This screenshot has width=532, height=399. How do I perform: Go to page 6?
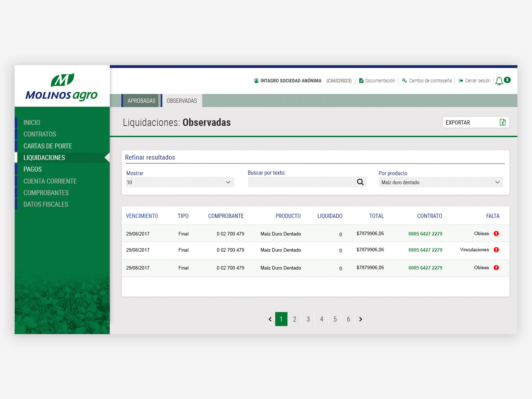pyautogui.click(x=348, y=319)
